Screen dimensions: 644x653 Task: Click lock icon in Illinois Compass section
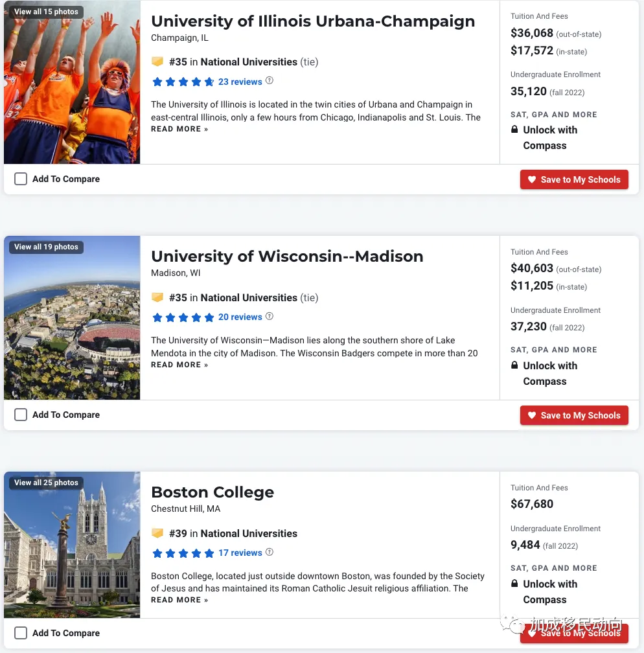tap(514, 130)
